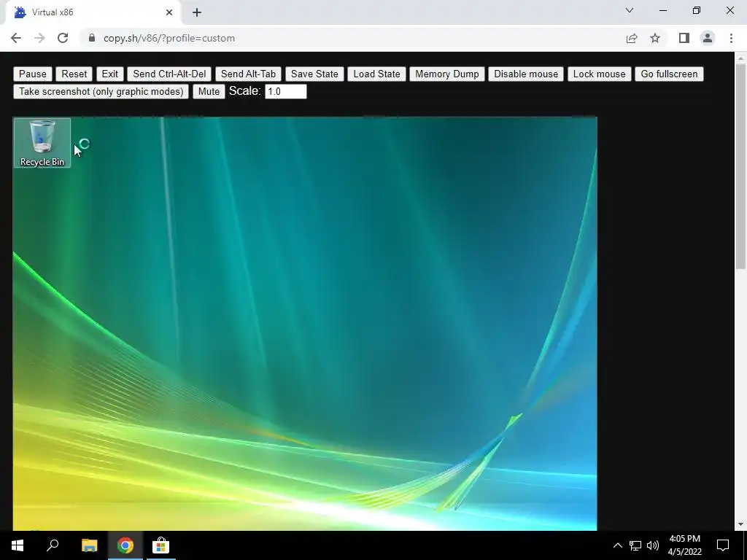The width and height of the screenshot is (747, 560).
Task: Close the Virtual x86 tab
Action: (x=169, y=12)
